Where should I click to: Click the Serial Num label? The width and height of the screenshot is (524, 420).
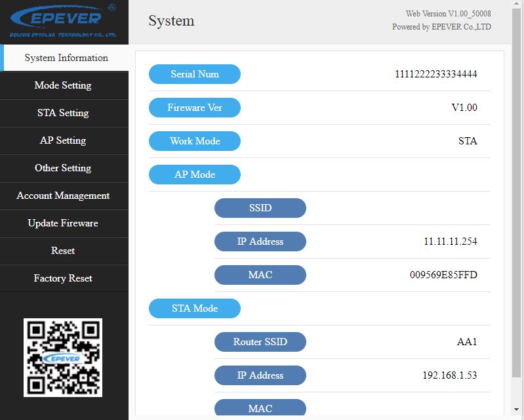pyautogui.click(x=195, y=74)
